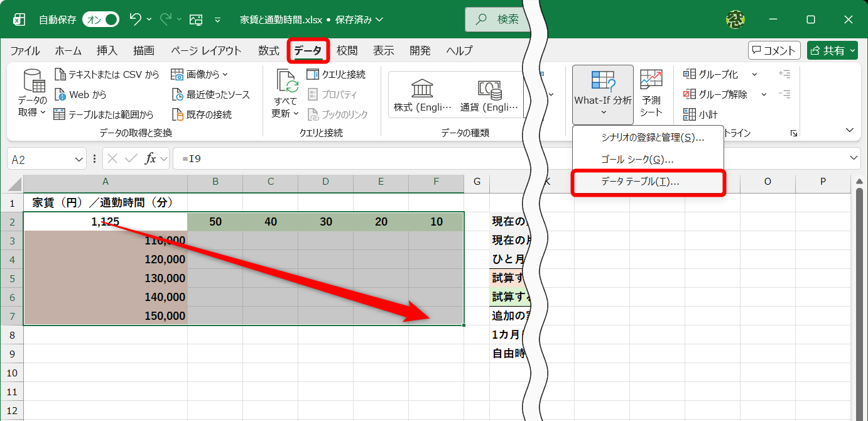This screenshot has width=868, height=421.
Task: Select row header 10
Action: (x=12, y=373)
